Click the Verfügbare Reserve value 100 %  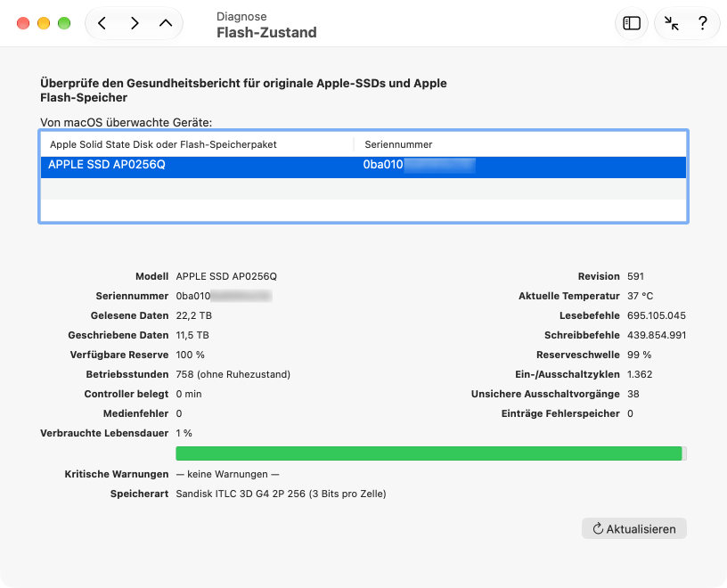point(190,355)
